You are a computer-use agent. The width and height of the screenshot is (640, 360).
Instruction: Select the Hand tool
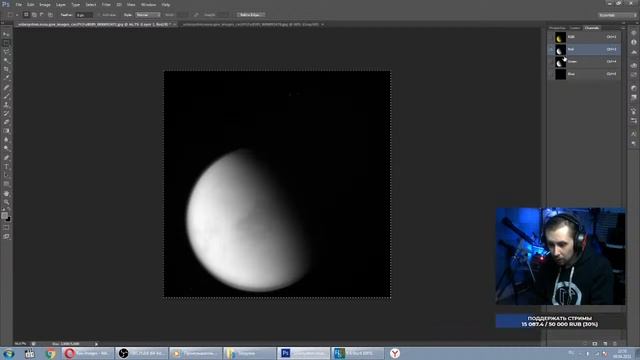(x=6, y=193)
